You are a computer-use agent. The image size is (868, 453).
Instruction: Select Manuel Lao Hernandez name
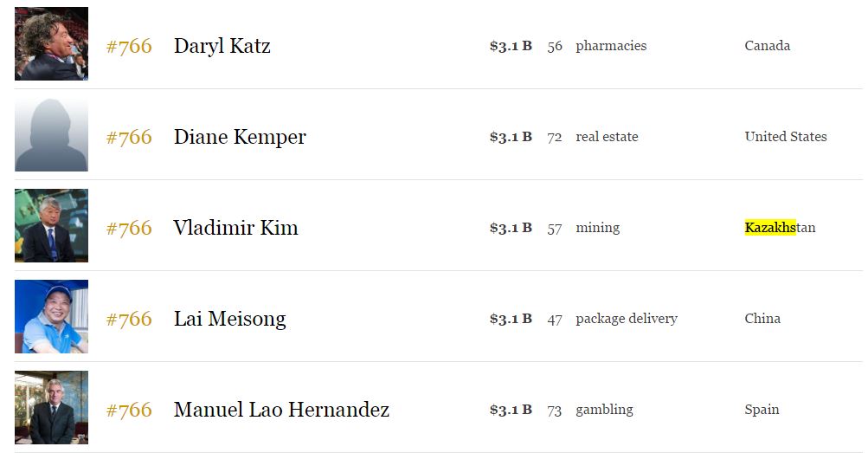(281, 409)
